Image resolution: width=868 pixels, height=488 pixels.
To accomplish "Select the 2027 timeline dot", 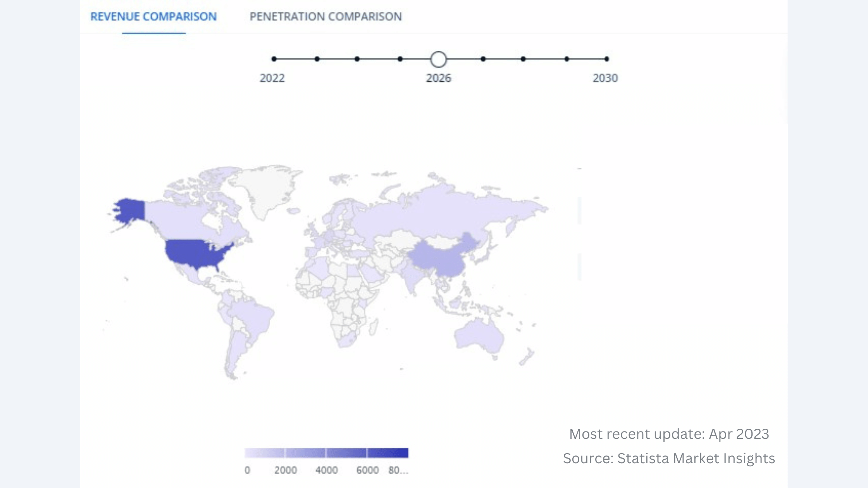I will point(483,59).
